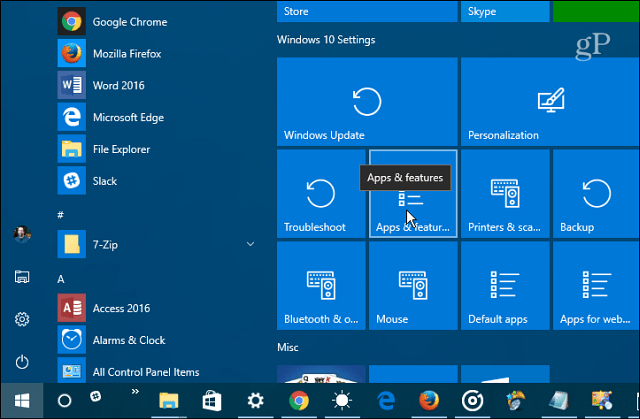Open the solitaire cards tile under Misc
640x419 pixels.
321,374
